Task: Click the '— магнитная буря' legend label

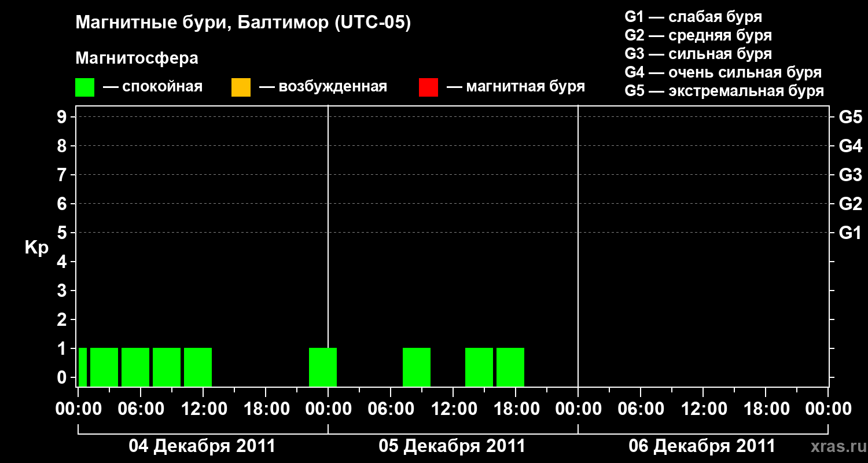Action: 516,87
